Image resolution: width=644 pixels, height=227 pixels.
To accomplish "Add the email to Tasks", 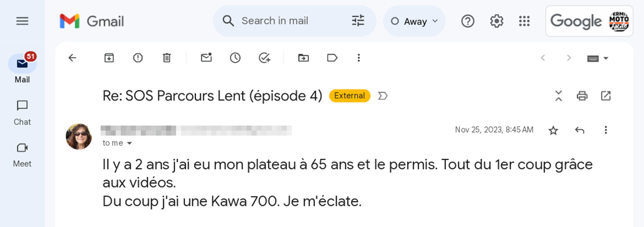I will tap(265, 58).
